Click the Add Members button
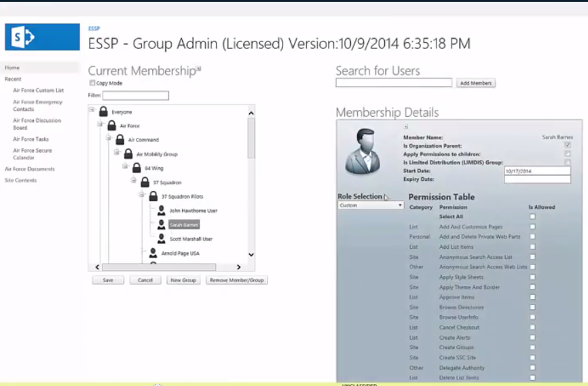 pos(475,83)
